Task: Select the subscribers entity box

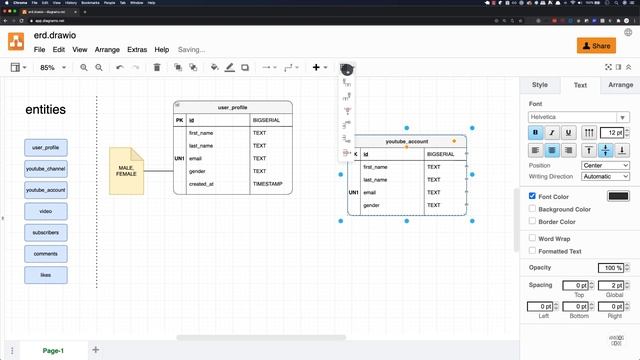Action: coord(46,232)
